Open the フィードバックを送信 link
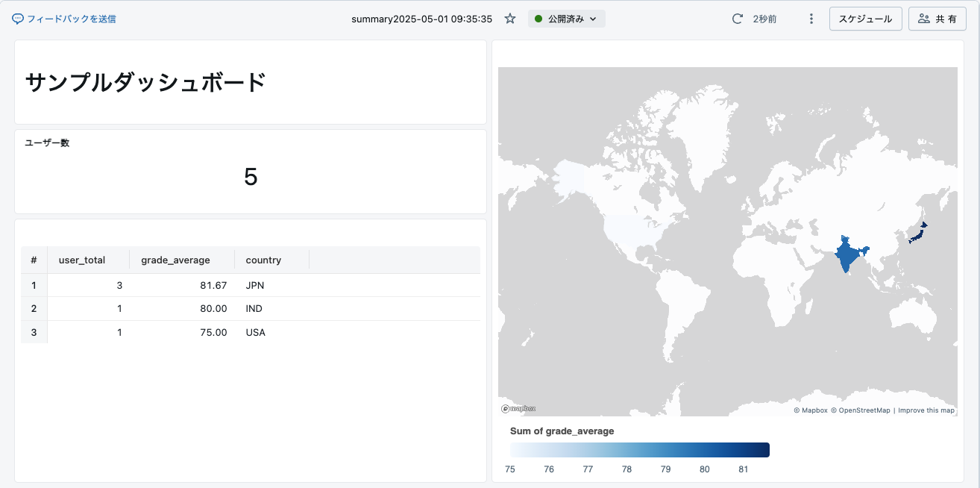The image size is (980, 488). pyautogui.click(x=71, y=19)
